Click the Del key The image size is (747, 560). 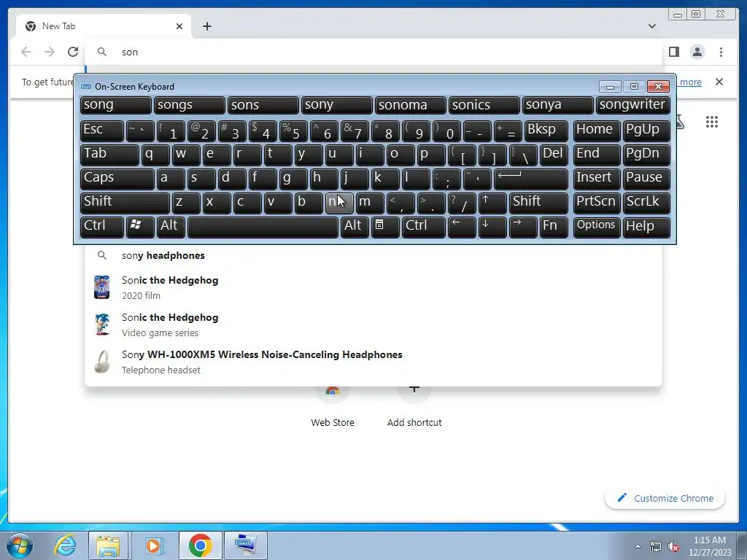[x=554, y=155]
